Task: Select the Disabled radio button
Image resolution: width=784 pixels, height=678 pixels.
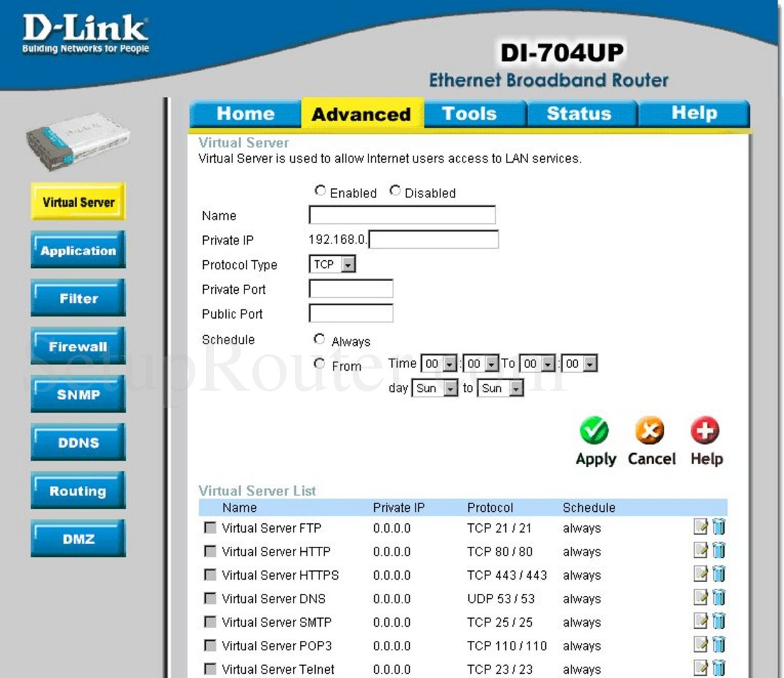Action: point(395,190)
